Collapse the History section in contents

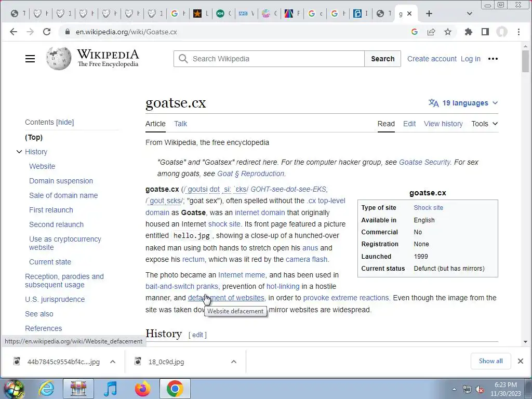[19, 152]
